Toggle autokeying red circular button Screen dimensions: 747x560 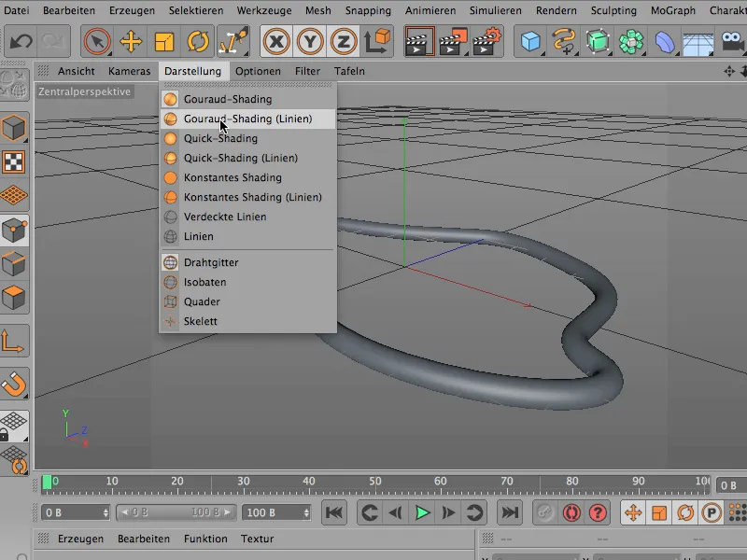pos(571,512)
